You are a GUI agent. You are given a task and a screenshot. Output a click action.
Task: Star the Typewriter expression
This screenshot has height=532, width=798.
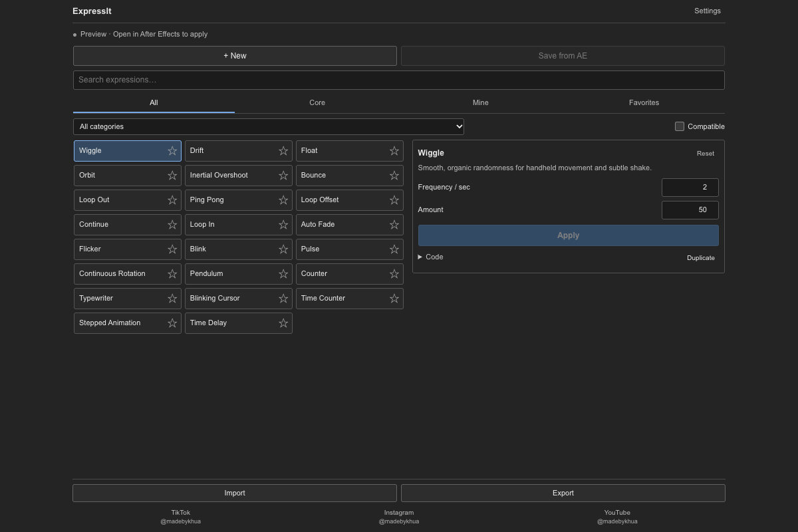(x=172, y=299)
